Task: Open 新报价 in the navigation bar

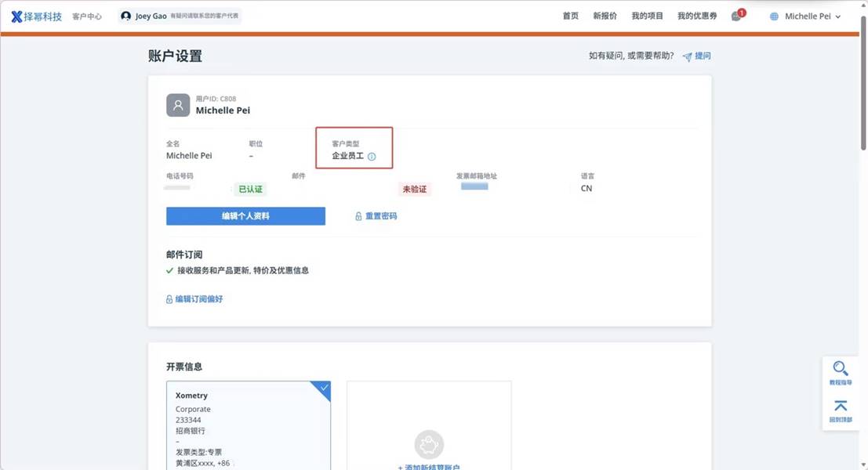Action: [605, 16]
